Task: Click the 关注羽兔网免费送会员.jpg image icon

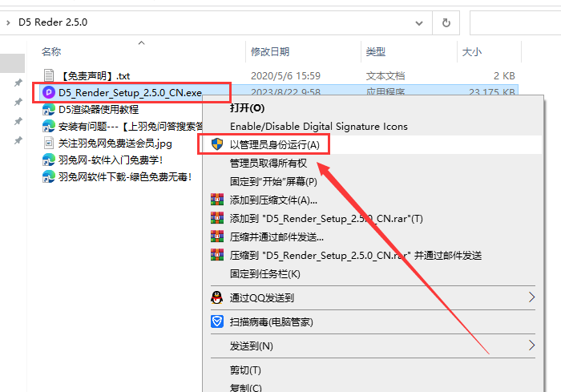Action: pos(49,143)
